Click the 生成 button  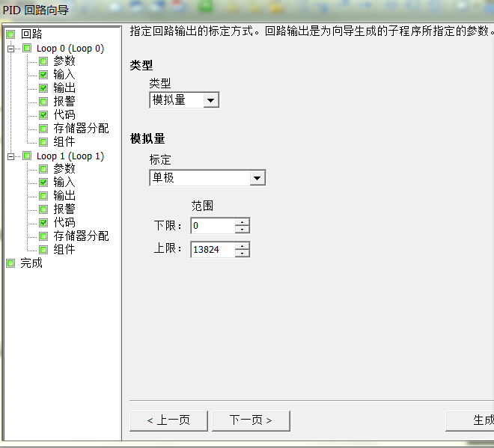(470, 420)
